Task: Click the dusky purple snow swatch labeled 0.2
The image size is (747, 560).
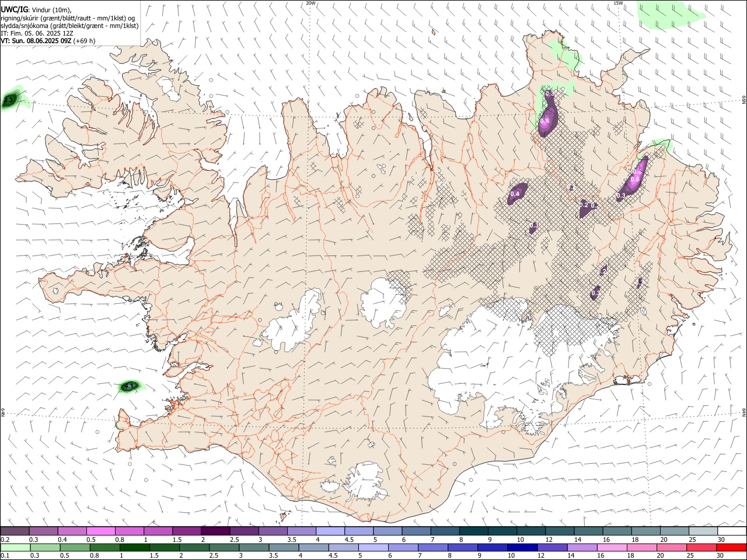Action: click(x=15, y=531)
